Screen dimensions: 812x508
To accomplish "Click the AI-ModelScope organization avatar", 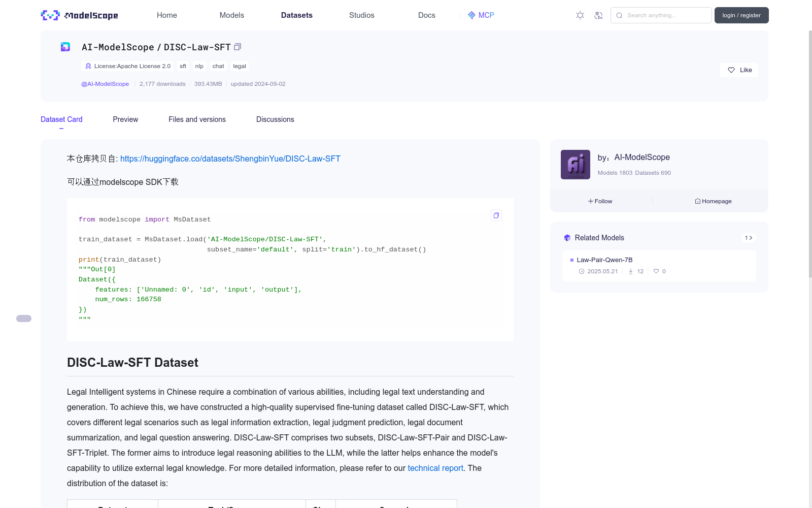I will [576, 165].
